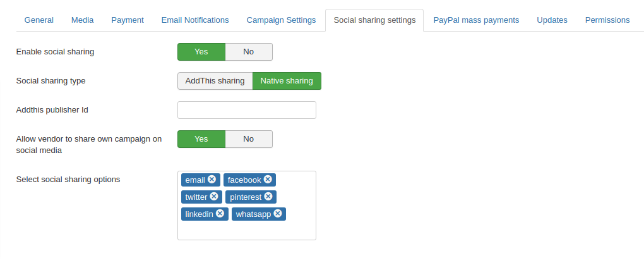Switch to the Media tab
Screen dimensions: 644x270
click(83, 20)
